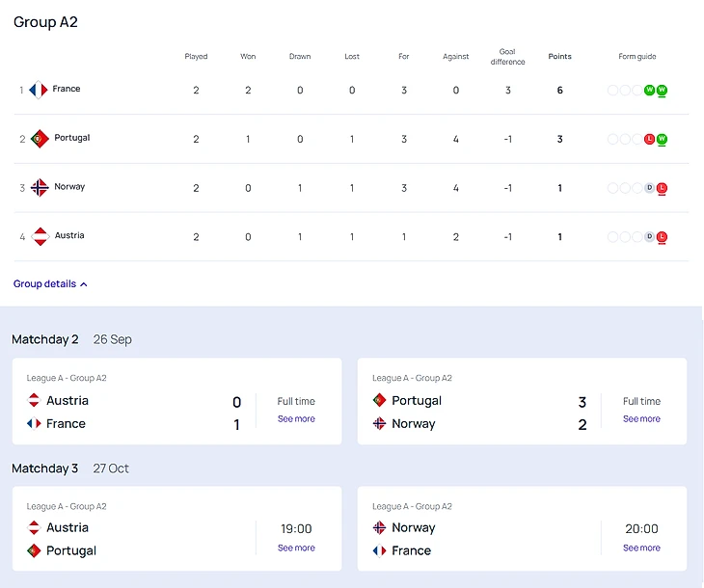Click the Portugal flag in the standings table
This screenshot has height=588, width=704.
40,139
